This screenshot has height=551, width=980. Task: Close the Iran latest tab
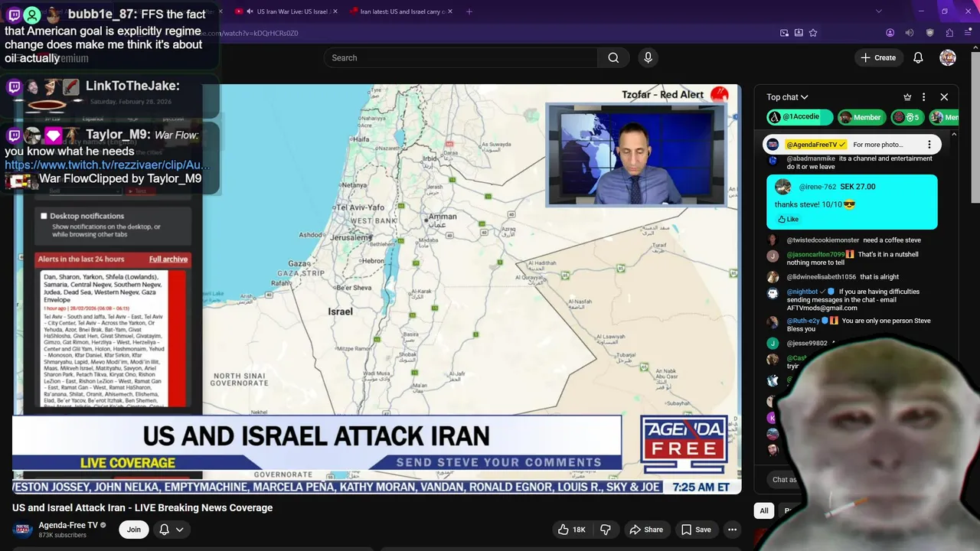coord(449,11)
